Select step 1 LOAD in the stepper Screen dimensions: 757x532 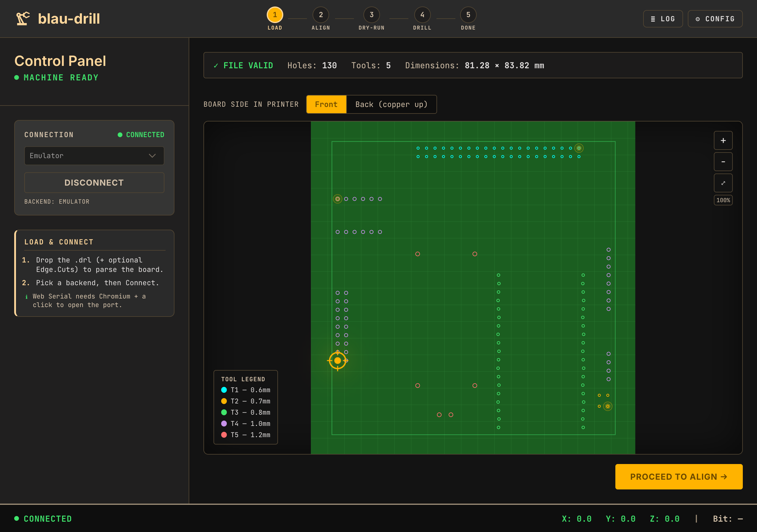click(x=275, y=15)
